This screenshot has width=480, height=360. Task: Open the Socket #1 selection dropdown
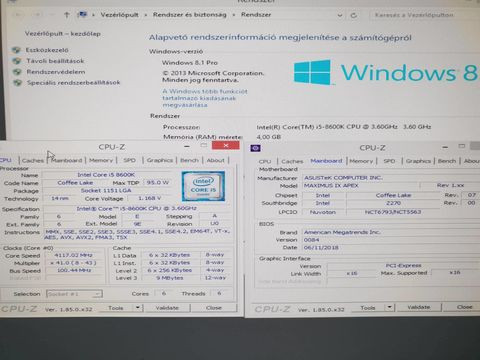[x=74, y=294]
